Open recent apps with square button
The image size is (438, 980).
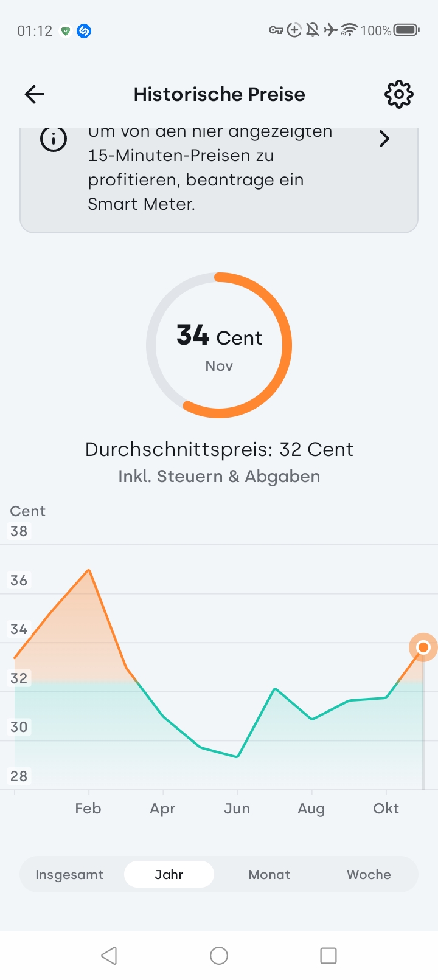coord(328,955)
